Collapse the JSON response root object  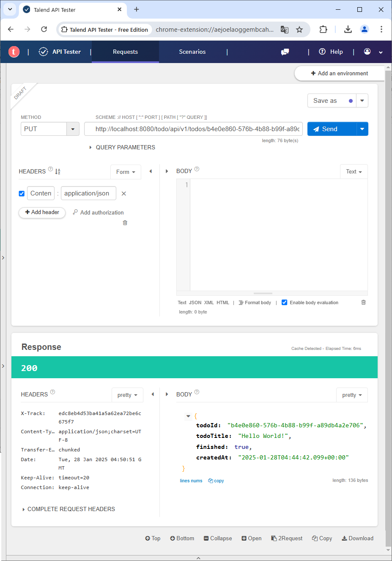point(188,416)
